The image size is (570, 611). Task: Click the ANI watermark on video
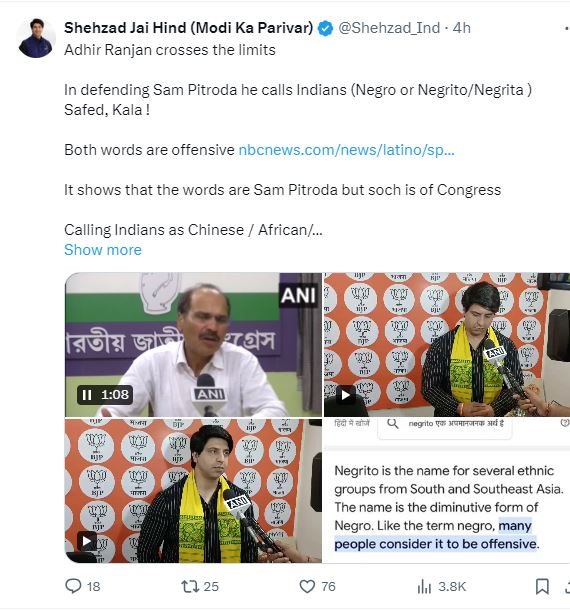click(x=298, y=295)
